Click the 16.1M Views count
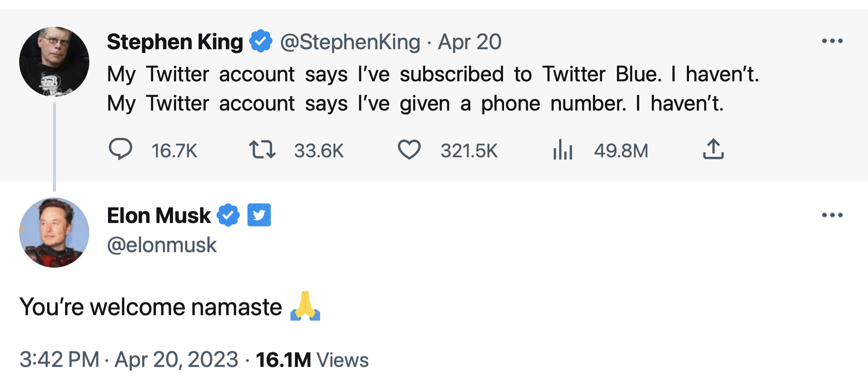Image resolution: width=868 pixels, height=388 pixels. 312,360
